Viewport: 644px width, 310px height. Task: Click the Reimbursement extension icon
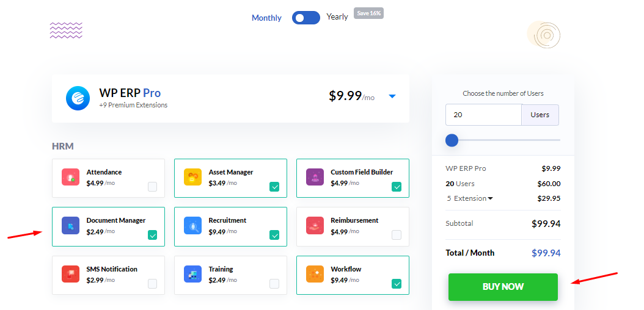point(315,226)
